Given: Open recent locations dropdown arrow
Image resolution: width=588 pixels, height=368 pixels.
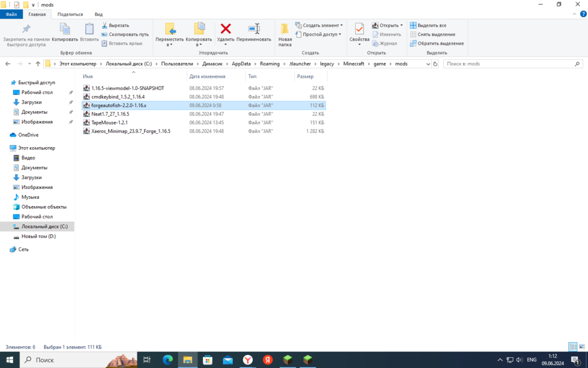Looking at the screenshot, I should [29, 64].
